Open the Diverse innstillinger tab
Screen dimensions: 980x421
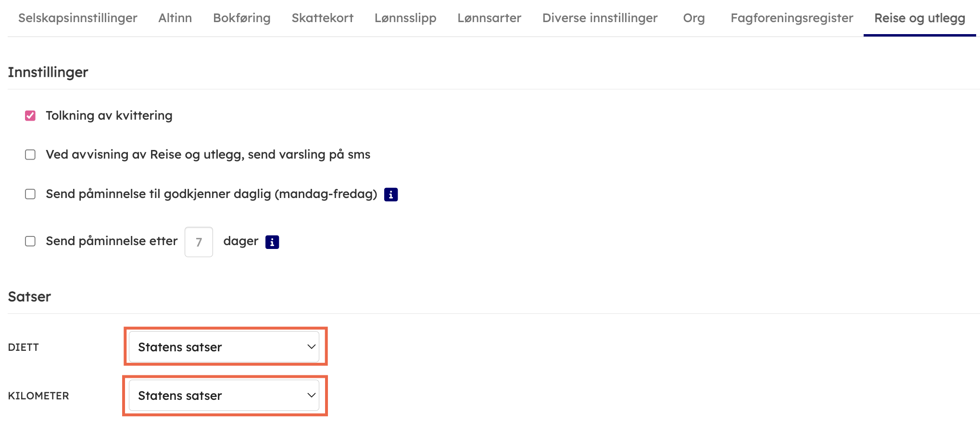[600, 18]
